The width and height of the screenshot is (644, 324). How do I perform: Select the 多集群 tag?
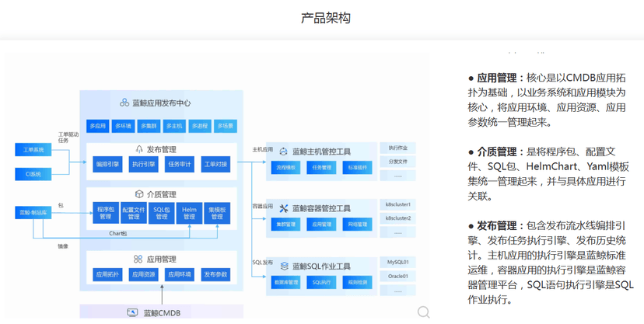pyautogui.click(x=149, y=126)
